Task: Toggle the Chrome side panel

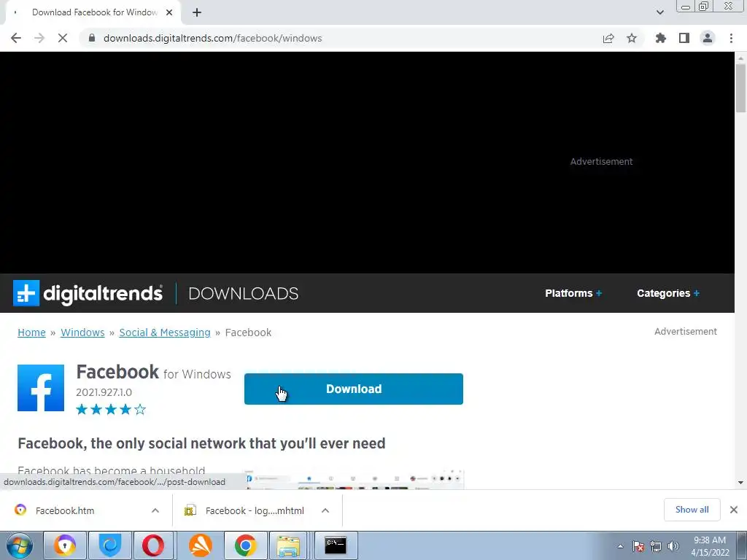Action: (684, 38)
